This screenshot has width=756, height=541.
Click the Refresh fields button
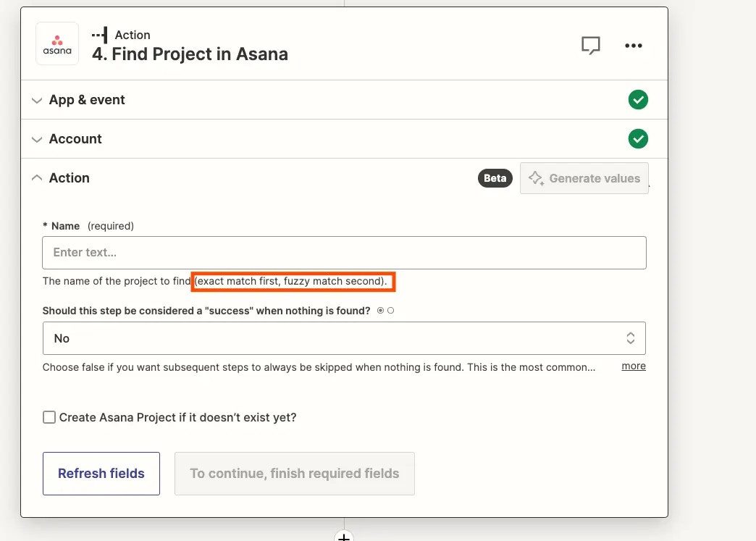[x=101, y=474]
